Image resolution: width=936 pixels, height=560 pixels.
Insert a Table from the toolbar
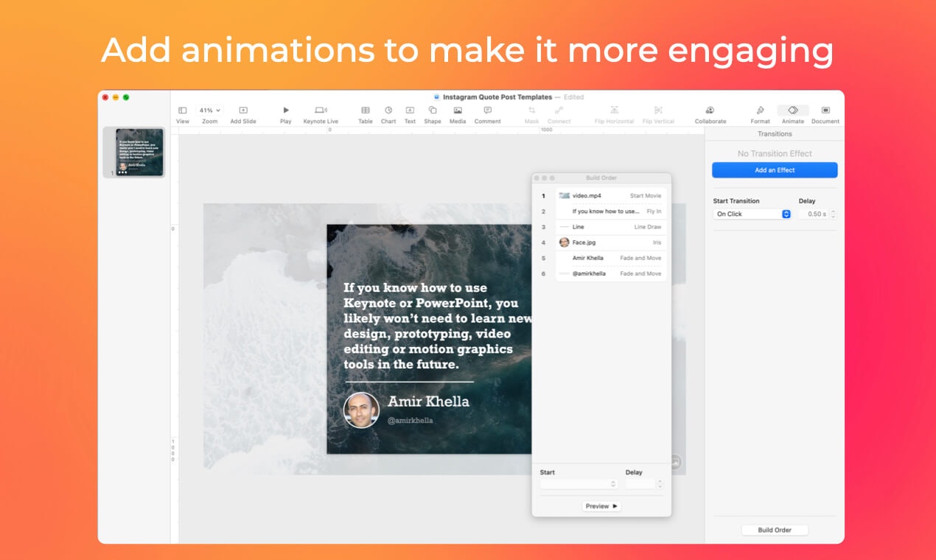point(365,111)
